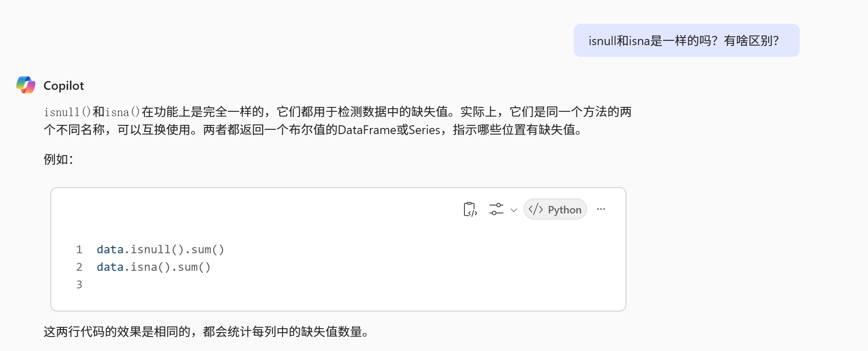
Task: Click the word 'data' in first code line
Action: [110, 249]
